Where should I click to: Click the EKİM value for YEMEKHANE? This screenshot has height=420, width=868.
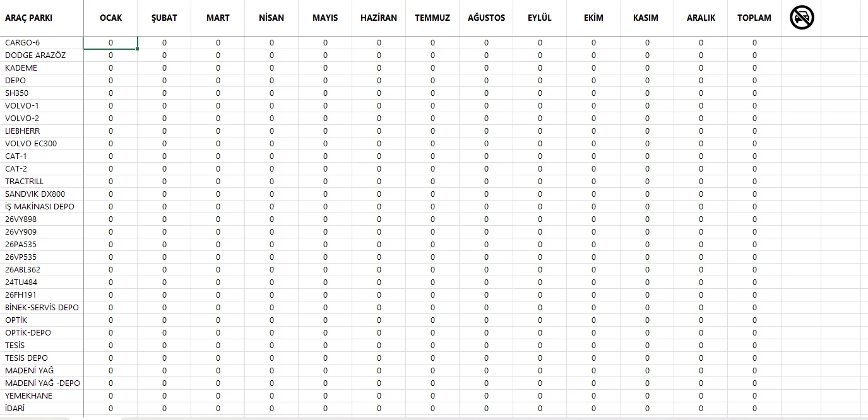(x=594, y=396)
